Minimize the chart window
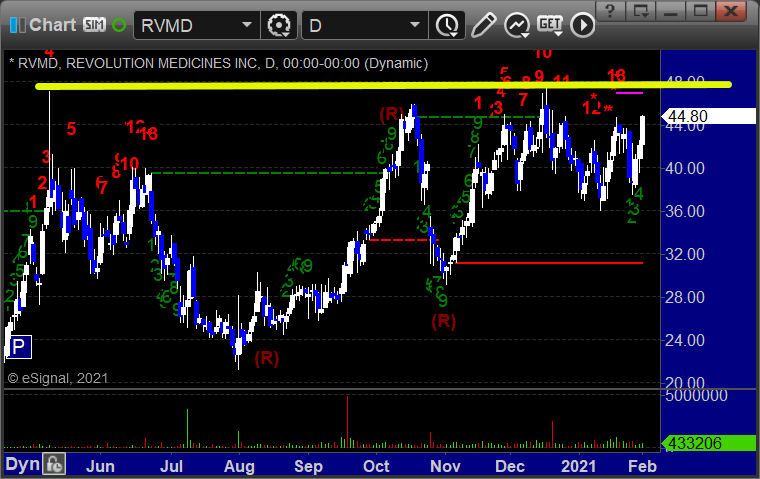This screenshot has height=479, width=760. (670, 11)
